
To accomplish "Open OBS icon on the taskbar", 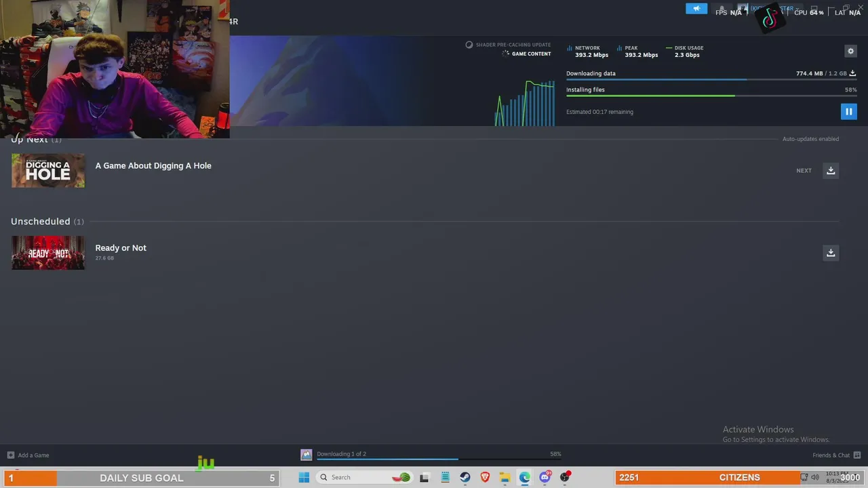I will (x=564, y=477).
